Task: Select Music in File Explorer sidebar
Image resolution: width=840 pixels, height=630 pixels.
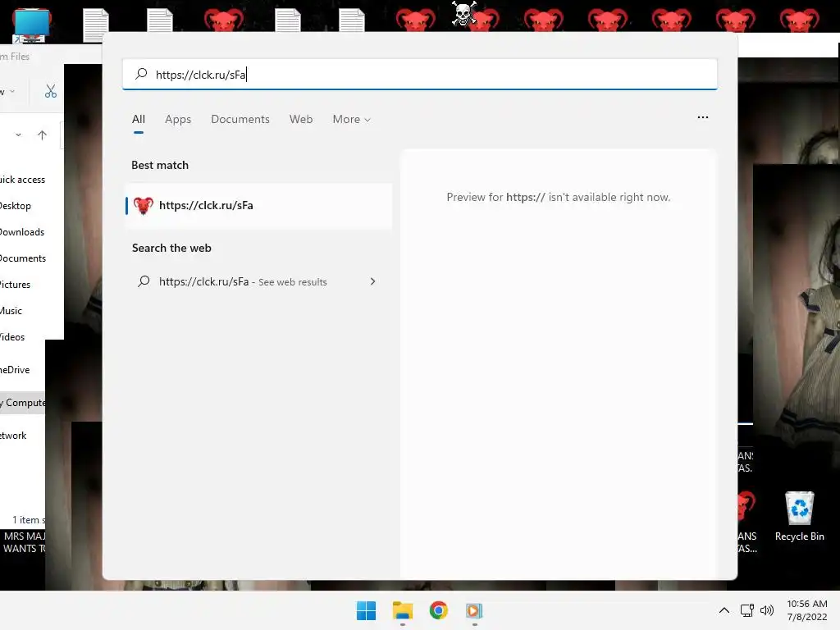Action: (x=11, y=311)
